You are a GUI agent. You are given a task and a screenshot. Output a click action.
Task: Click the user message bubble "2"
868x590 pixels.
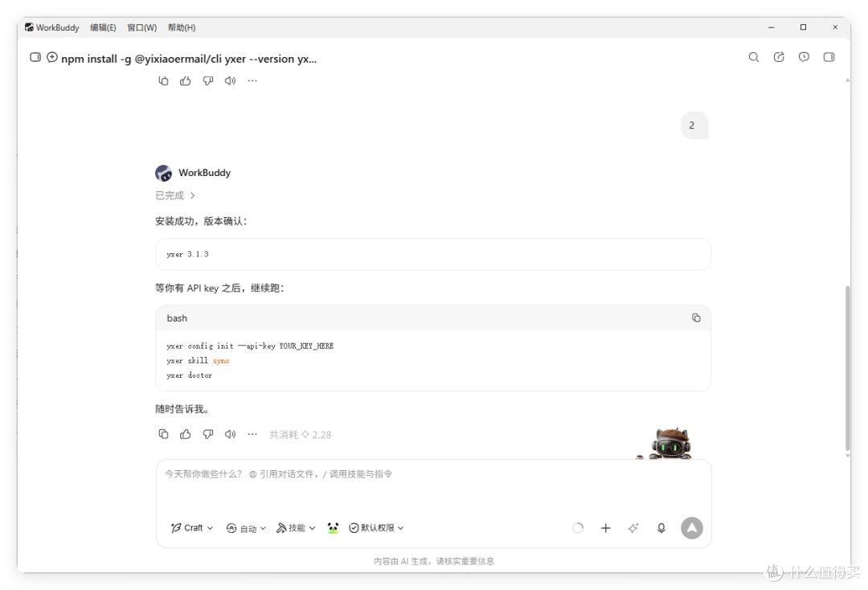pyautogui.click(x=694, y=125)
